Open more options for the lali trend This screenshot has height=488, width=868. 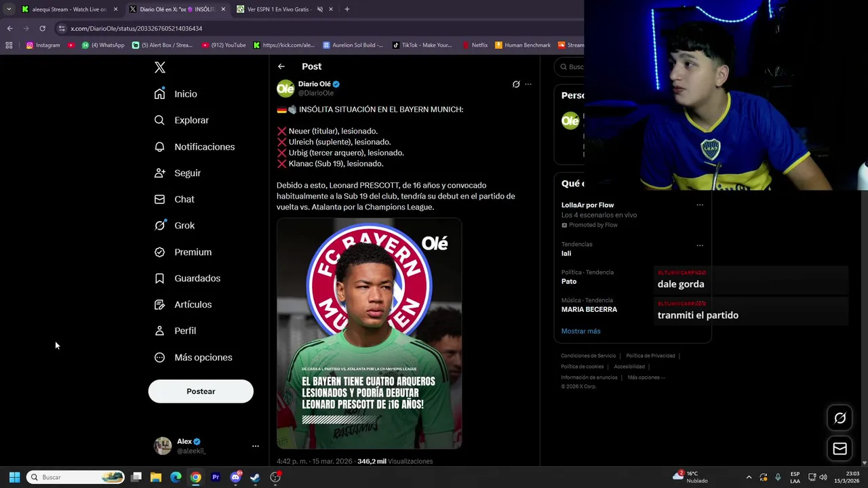pos(700,245)
